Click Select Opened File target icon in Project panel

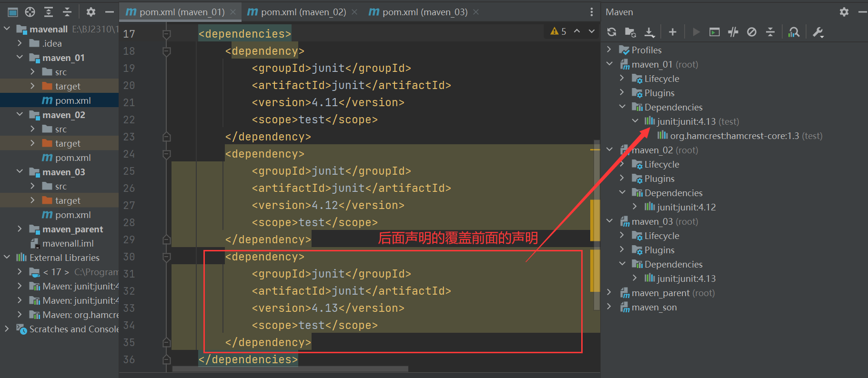[30, 12]
